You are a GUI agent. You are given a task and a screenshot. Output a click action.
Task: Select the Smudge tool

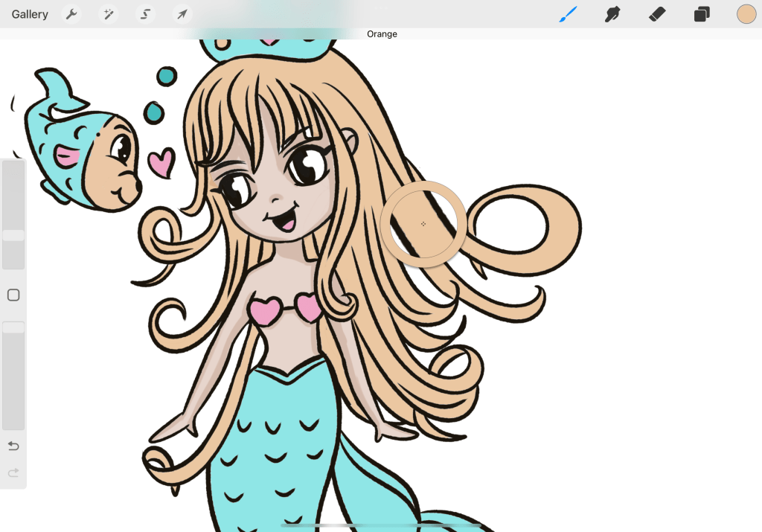pyautogui.click(x=612, y=14)
